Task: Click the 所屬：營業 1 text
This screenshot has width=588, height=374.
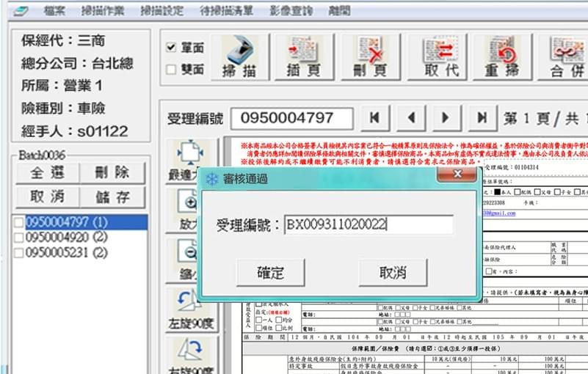Action: click(x=62, y=86)
